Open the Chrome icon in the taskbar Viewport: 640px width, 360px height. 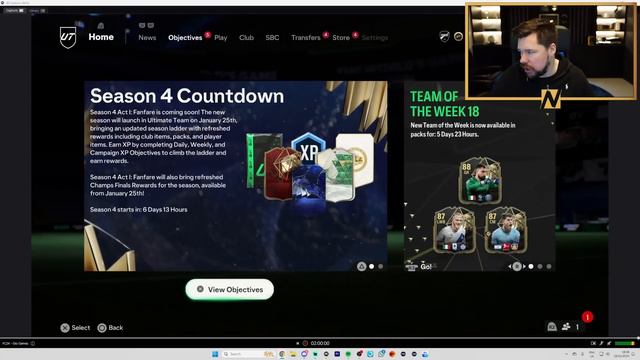282,354
